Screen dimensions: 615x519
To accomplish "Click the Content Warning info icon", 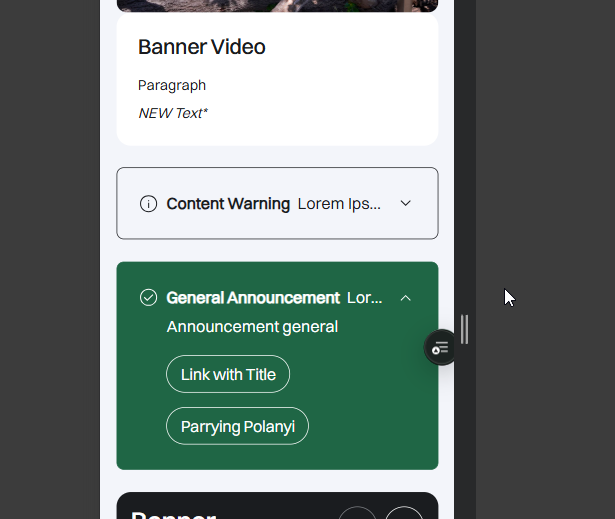I will pos(148,204).
